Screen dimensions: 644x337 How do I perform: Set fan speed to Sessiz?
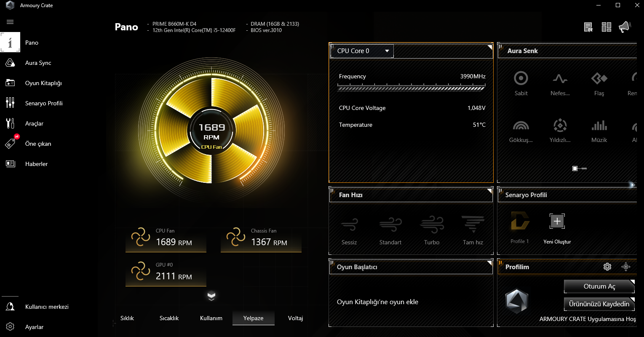point(349,230)
